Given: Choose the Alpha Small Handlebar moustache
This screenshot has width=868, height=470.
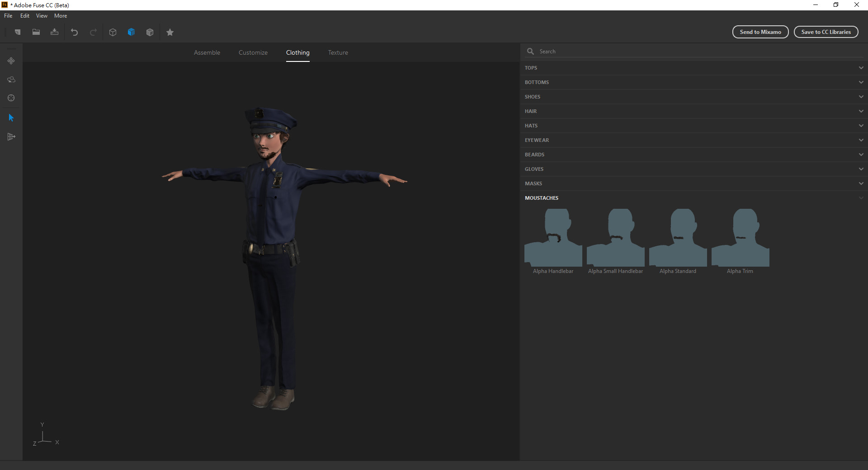Looking at the screenshot, I should tap(616, 238).
